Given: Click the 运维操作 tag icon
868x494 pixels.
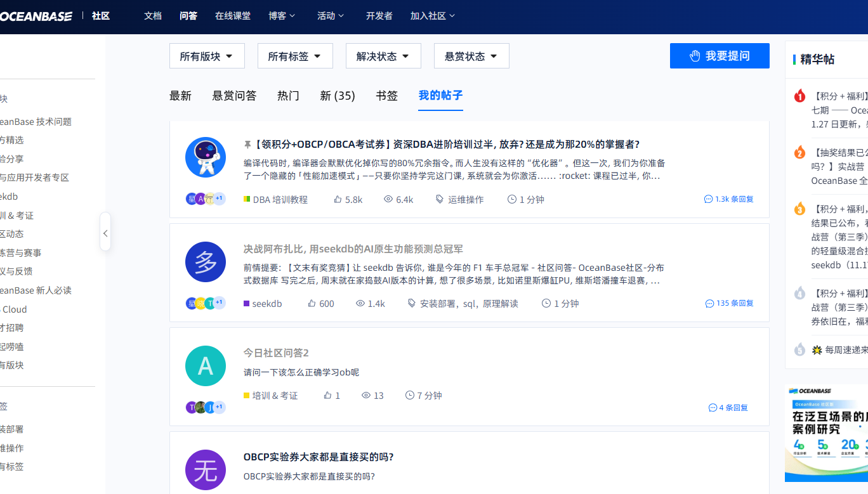Looking at the screenshot, I should [x=440, y=199].
